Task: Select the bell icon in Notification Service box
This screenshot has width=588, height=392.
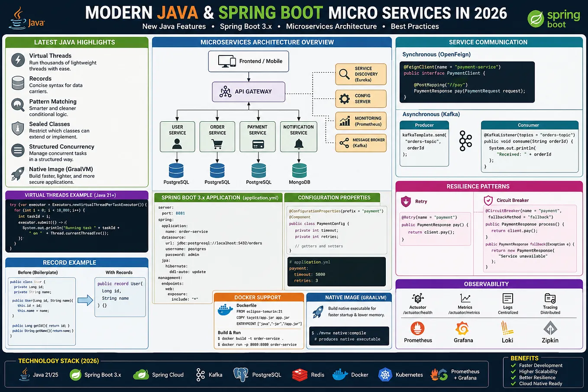Action: 299,145
